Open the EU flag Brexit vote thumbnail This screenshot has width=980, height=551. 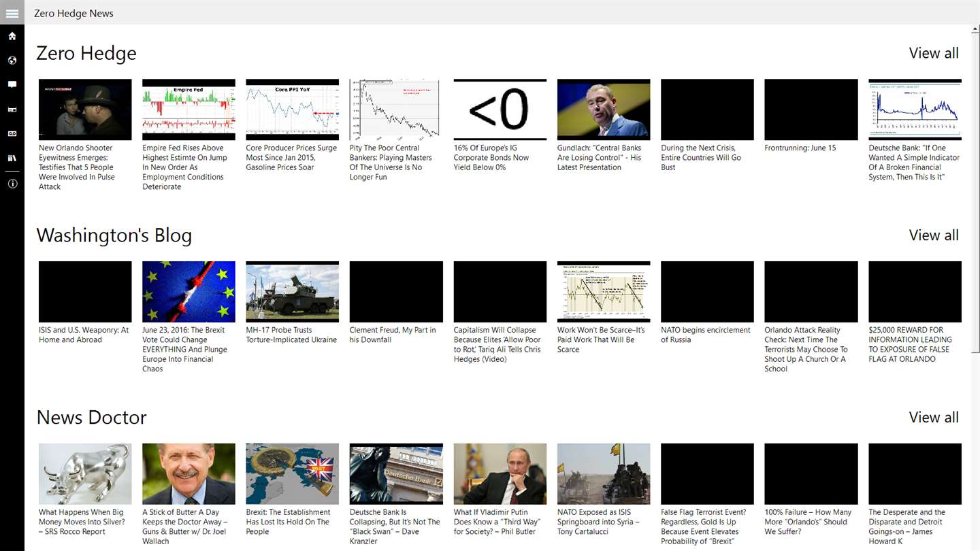coord(189,292)
